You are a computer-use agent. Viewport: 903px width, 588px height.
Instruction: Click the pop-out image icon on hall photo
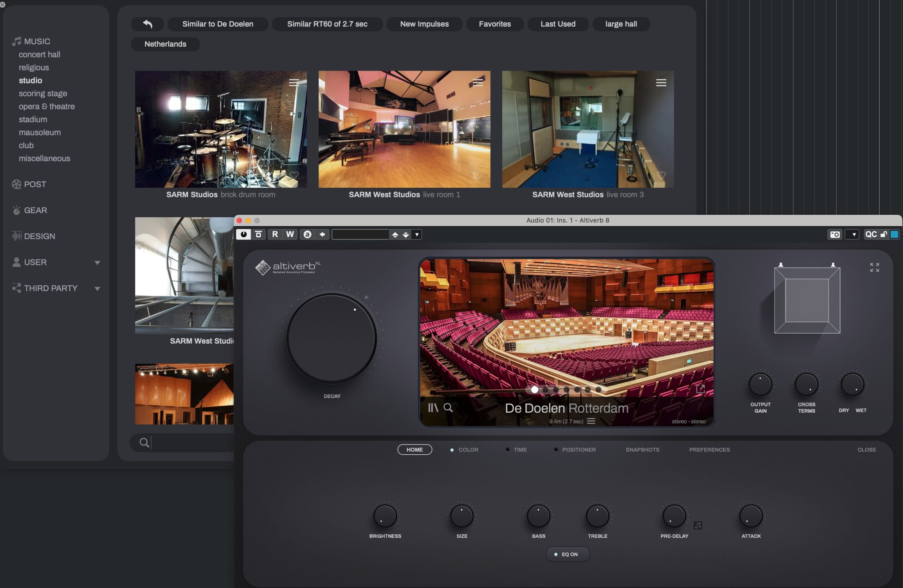click(x=700, y=388)
